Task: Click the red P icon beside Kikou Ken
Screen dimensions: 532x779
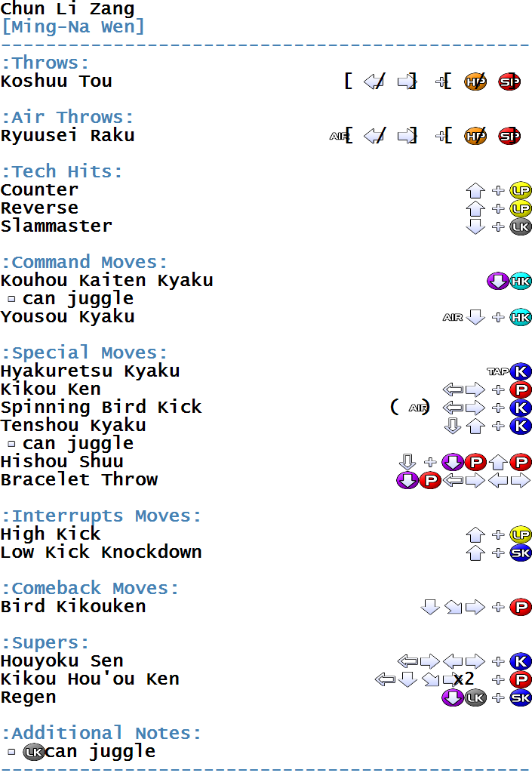Action: (521, 389)
